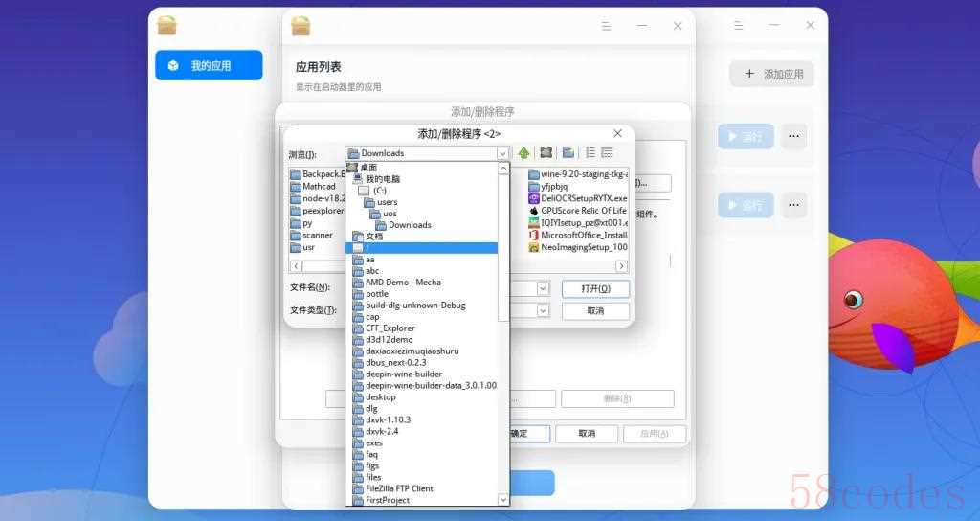Screen dimensions: 980x521
Task: Click the green up-one-level folder arrow
Action: 523,152
